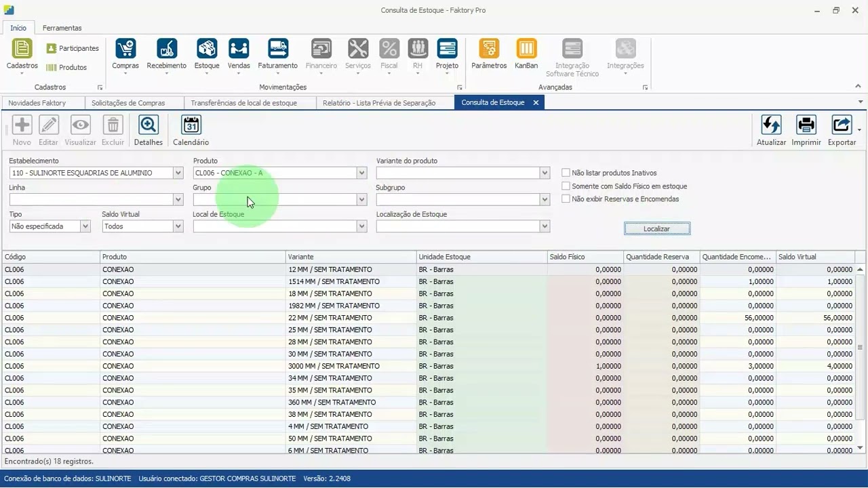The image size is (868, 488).
Task: Expand the Tipo dropdown
Action: (85, 226)
